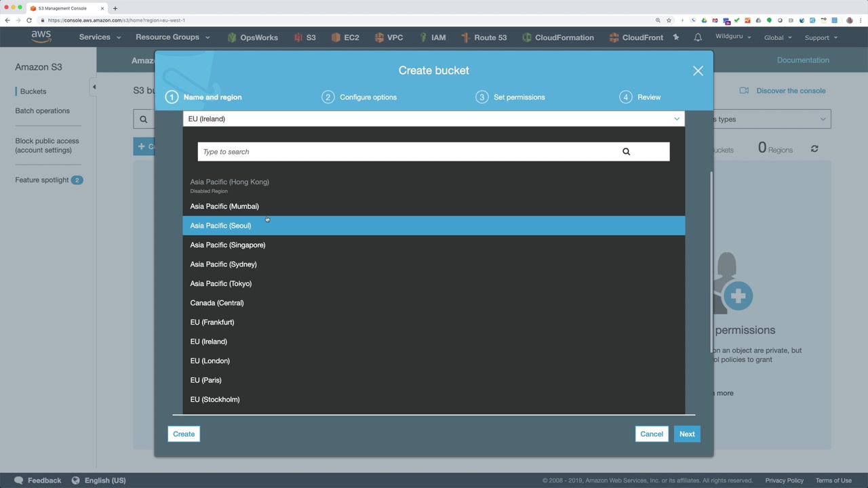The image size is (868, 488).
Task: Select Asia Pacific (Mumbai) region
Action: click(433, 206)
